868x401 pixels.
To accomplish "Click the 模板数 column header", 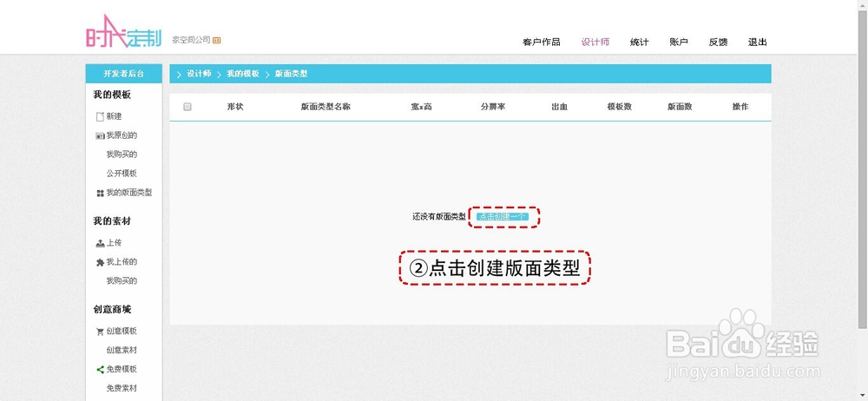I will click(x=620, y=107).
